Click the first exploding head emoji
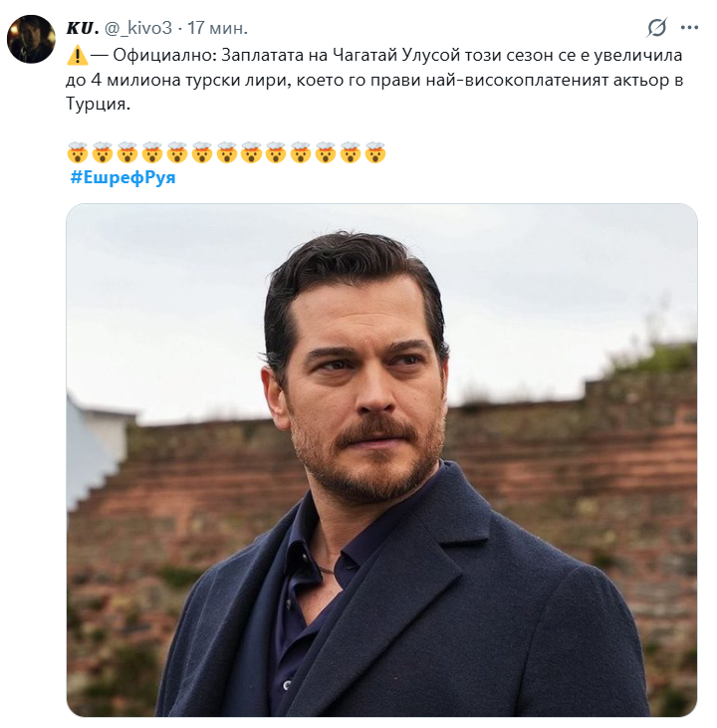This screenshot has height=728, width=717. point(78,153)
